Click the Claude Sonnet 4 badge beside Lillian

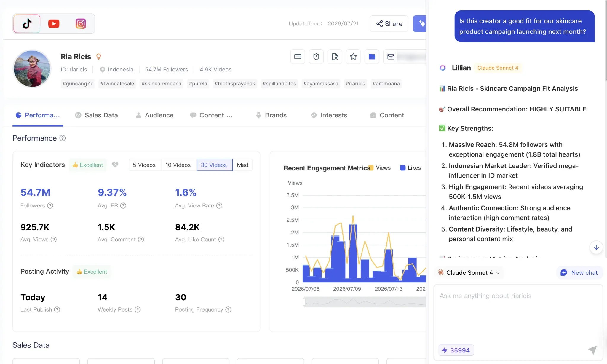[498, 68]
